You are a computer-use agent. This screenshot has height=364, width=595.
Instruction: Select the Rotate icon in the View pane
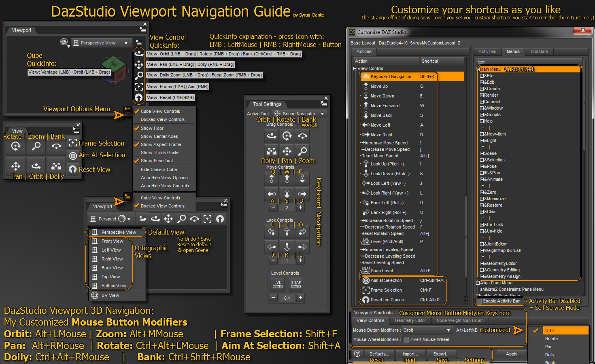pyautogui.click(x=16, y=146)
